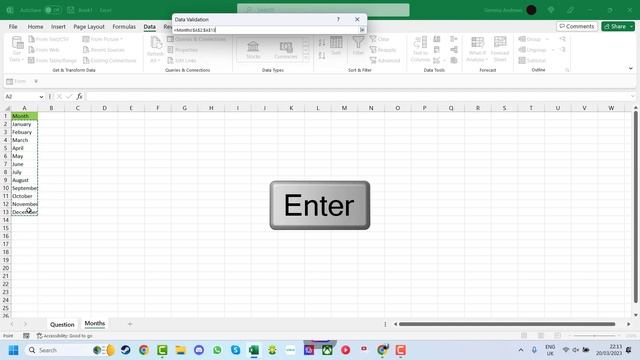Open the Share button dropdown arrow
This screenshot has width=640, height=360.
631,27
